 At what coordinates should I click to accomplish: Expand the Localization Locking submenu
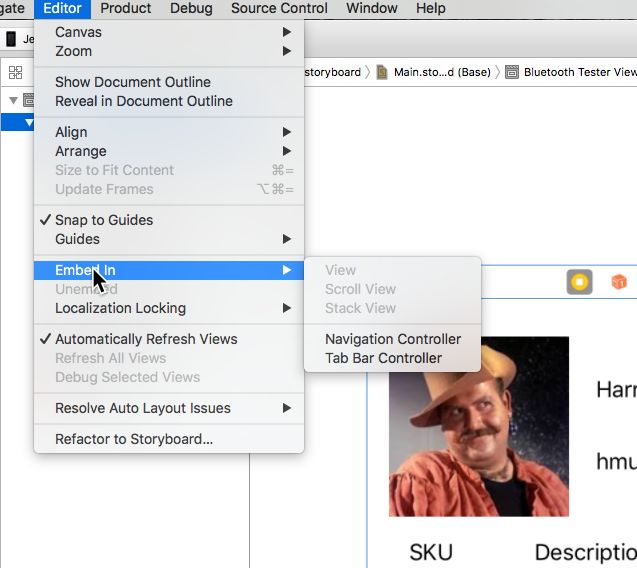pyautogui.click(x=169, y=308)
